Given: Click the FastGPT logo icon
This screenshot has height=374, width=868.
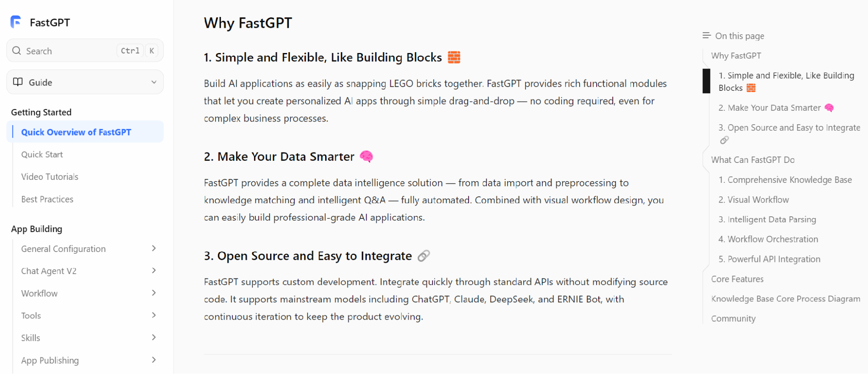Looking at the screenshot, I should (x=16, y=22).
